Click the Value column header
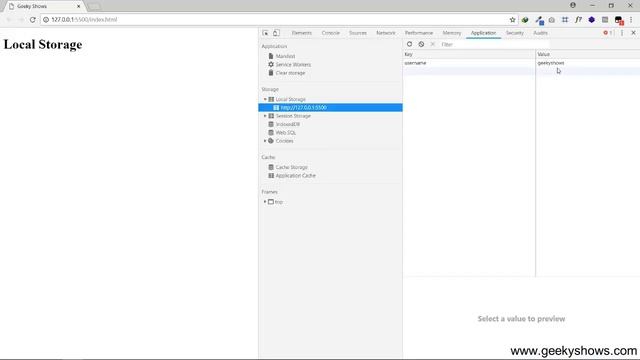This screenshot has width=640, height=360. [588, 54]
